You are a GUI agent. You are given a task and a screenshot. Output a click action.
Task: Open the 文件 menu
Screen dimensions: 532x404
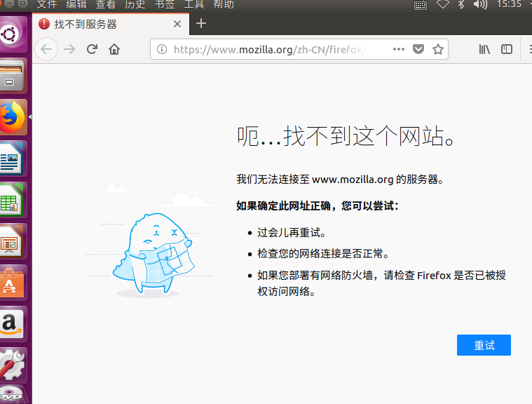[47, 4]
